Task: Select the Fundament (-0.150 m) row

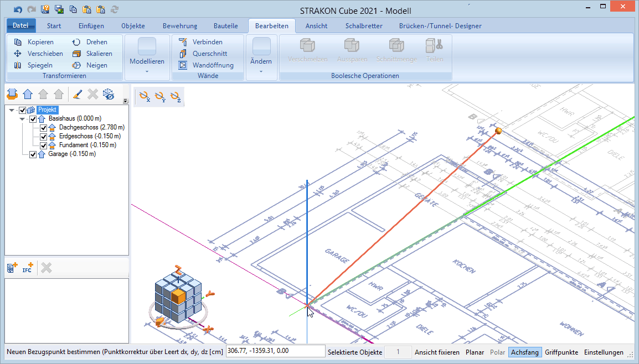Action: 87,145
